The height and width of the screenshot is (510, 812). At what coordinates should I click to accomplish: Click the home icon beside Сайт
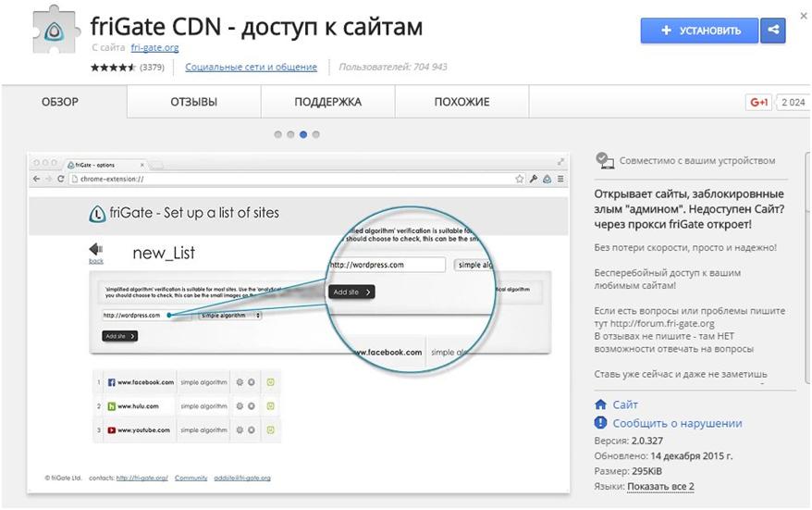[601, 404]
